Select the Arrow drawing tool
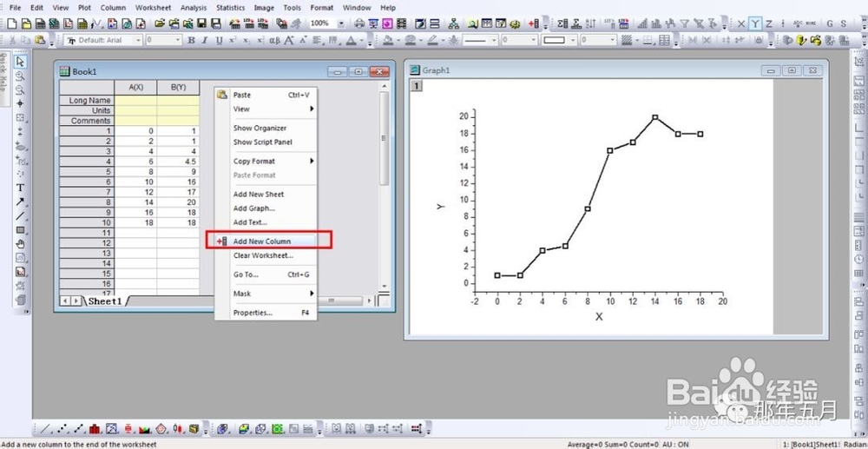This screenshot has width=868, height=449. click(x=21, y=201)
